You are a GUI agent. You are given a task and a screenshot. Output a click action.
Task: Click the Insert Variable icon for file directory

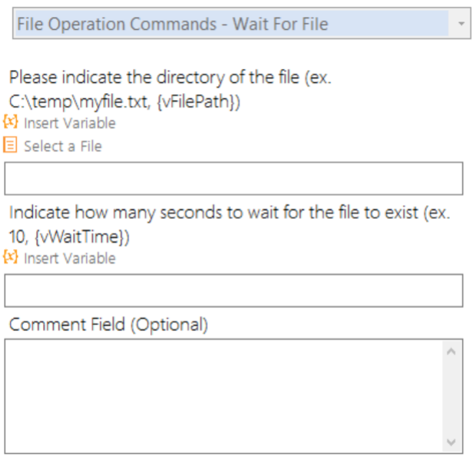coord(10,122)
